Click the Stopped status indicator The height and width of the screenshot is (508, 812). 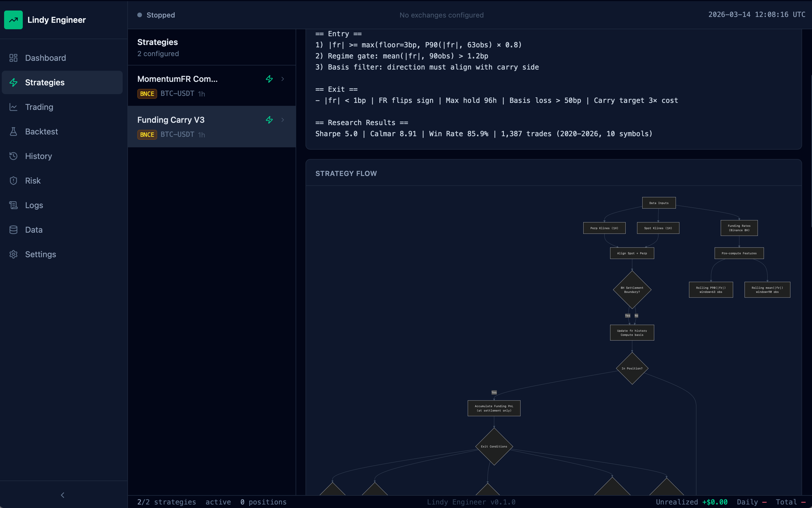click(157, 15)
